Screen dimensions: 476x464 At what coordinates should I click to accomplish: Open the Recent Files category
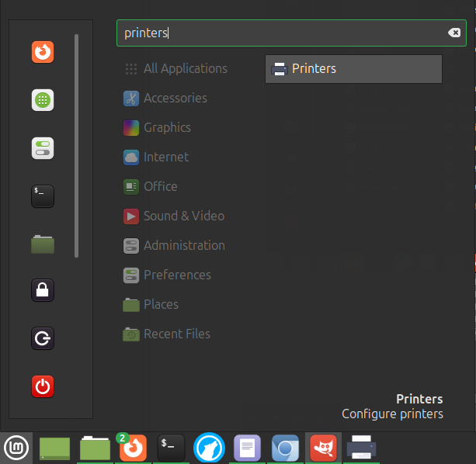[176, 334]
